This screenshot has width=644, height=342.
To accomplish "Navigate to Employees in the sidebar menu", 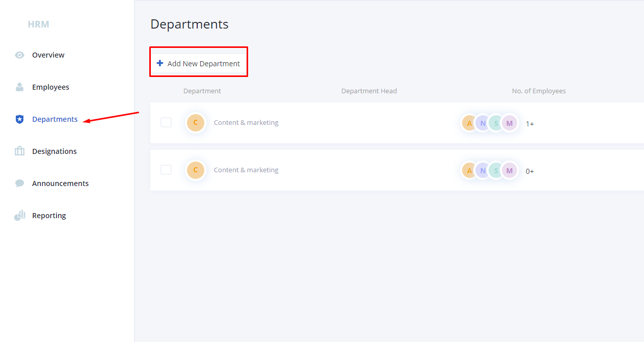I will [50, 87].
